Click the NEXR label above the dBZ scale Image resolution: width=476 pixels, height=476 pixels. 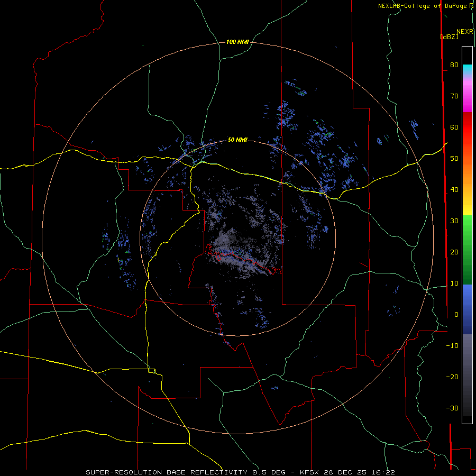tap(465, 32)
